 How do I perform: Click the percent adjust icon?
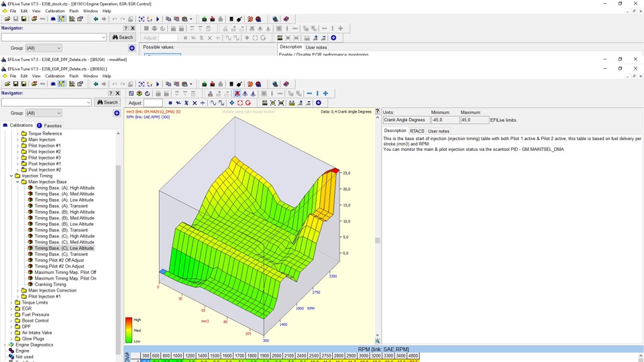(186, 103)
